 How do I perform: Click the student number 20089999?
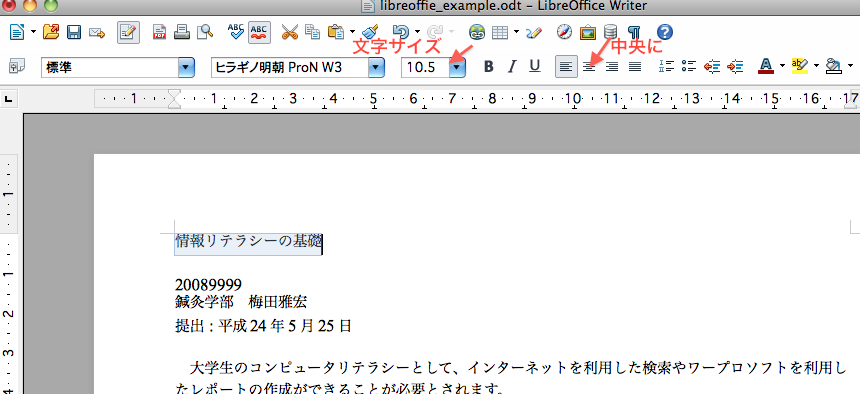(x=208, y=285)
